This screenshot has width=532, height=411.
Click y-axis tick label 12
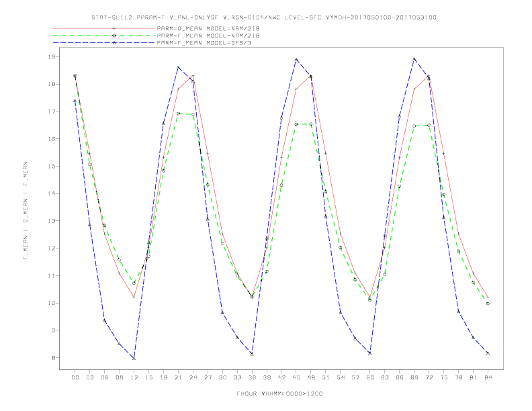tap(52, 248)
